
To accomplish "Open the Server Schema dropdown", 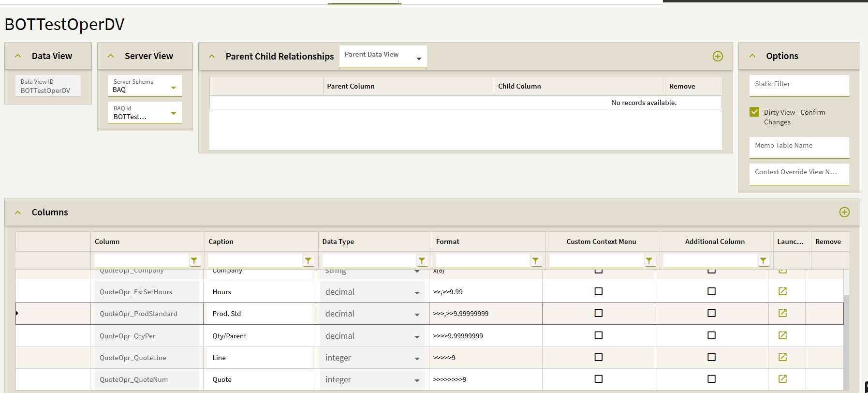I will (174, 88).
